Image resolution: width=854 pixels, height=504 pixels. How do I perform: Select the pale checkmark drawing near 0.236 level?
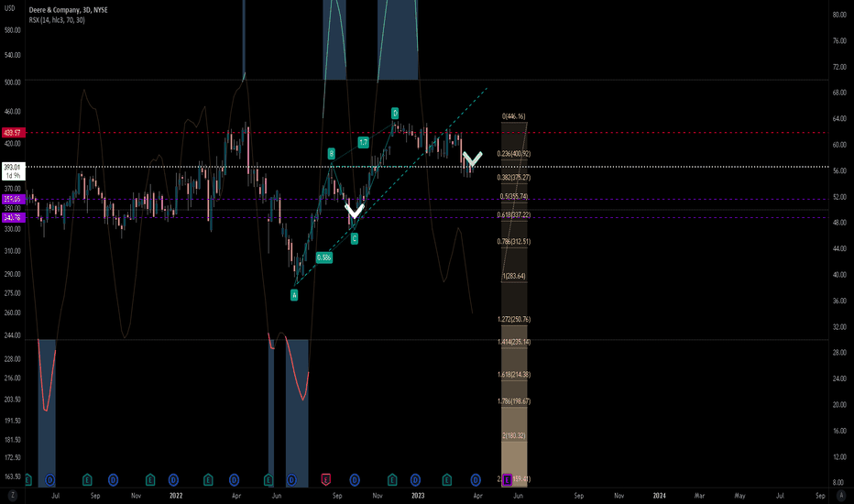pyautogui.click(x=472, y=159)
